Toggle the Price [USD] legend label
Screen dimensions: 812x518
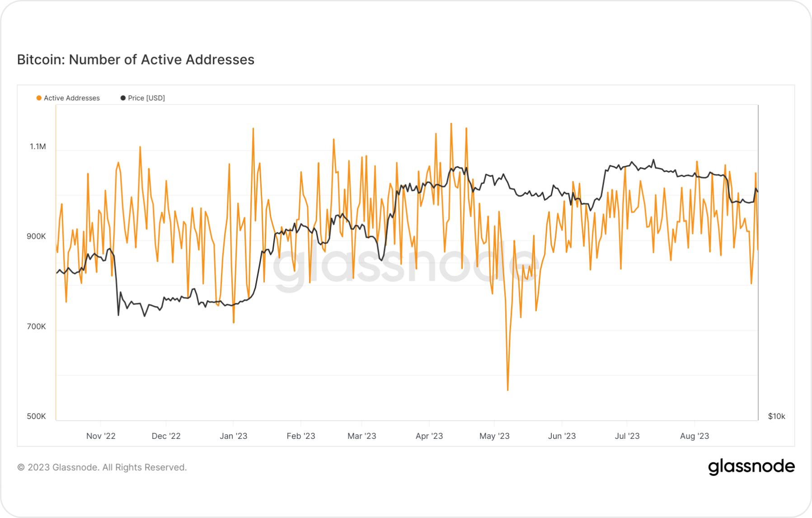tap(146, 98)
